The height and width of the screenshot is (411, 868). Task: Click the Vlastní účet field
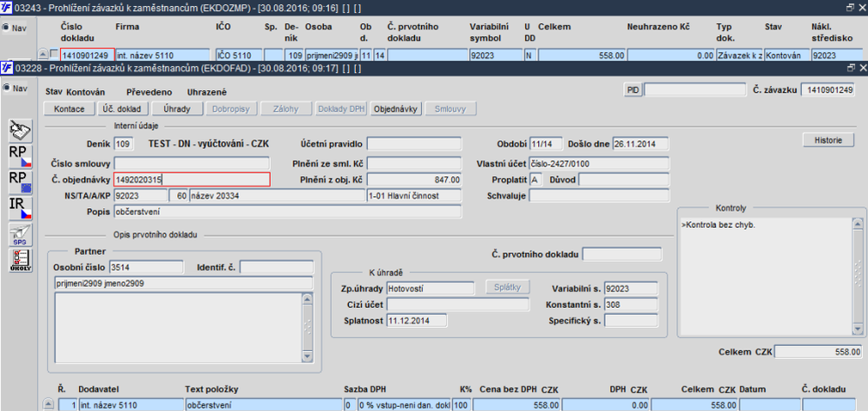point(599,163)
